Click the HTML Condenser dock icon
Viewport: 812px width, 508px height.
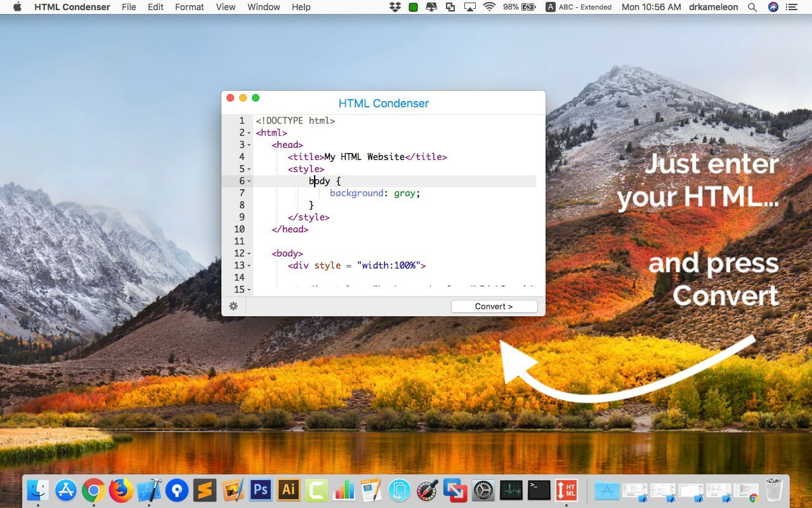point(566,490)
